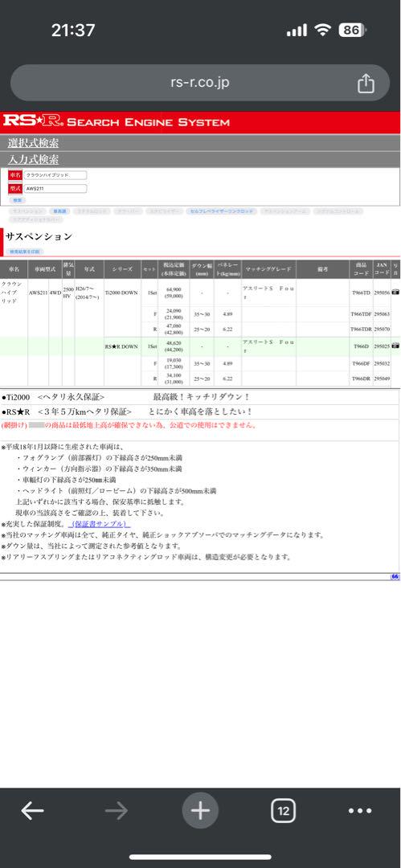Click the シリーズ column header
The image size is (401, 868).
122,268
